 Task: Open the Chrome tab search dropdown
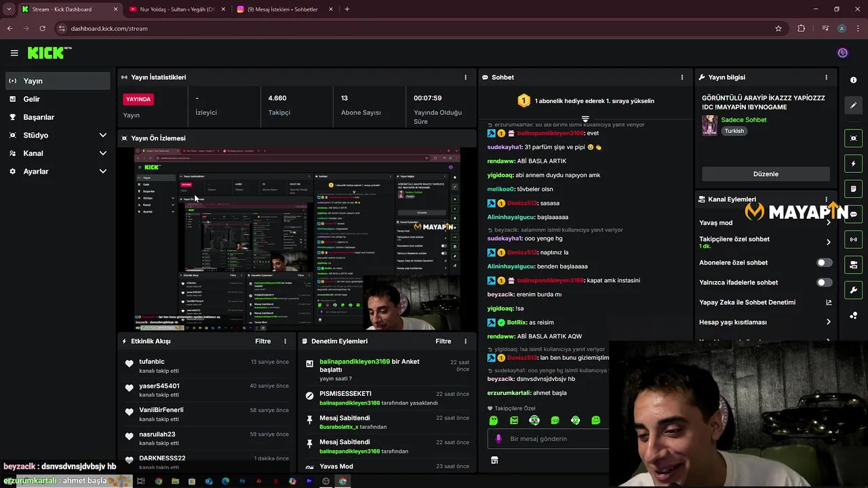[8, 9]
